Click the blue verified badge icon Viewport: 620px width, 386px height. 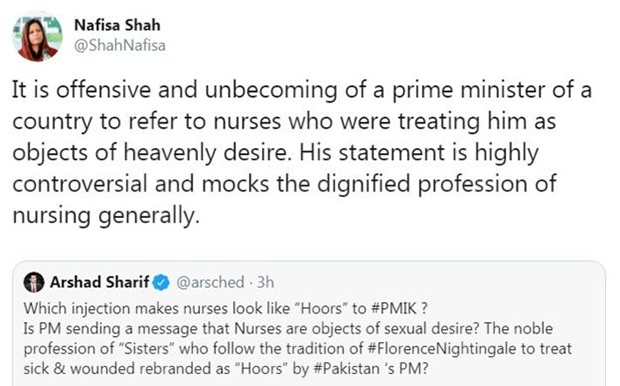161,282
